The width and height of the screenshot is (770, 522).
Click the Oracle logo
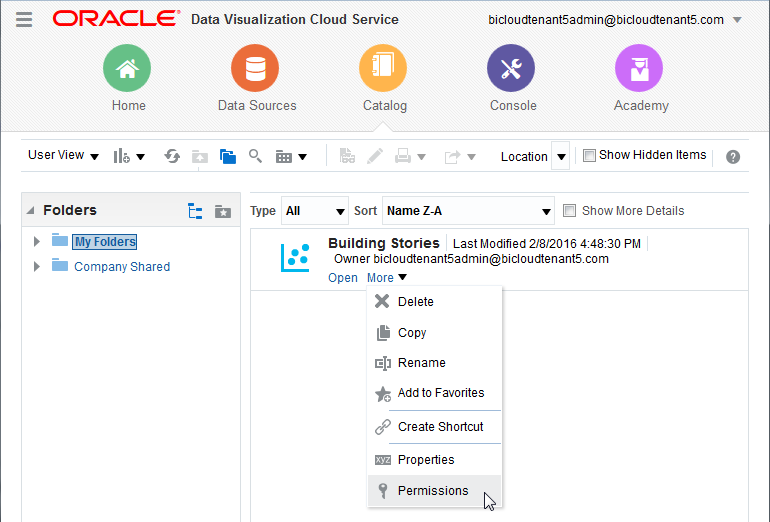(116, 18)
